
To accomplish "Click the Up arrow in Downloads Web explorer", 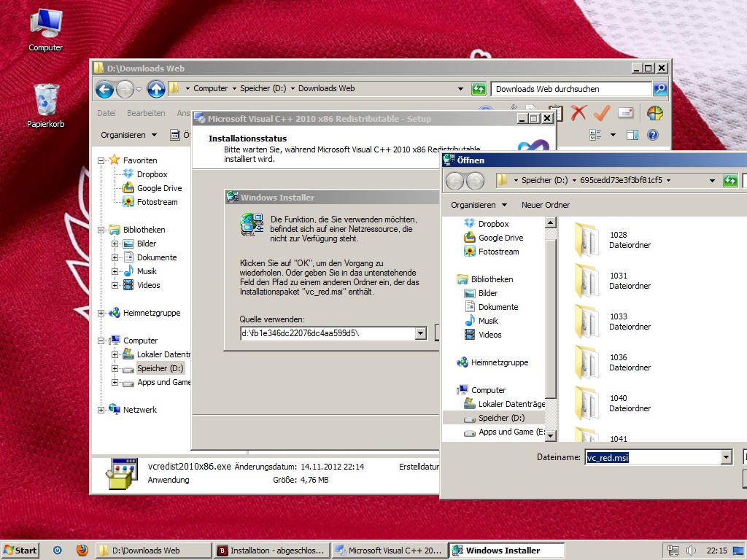I will 156,89.
